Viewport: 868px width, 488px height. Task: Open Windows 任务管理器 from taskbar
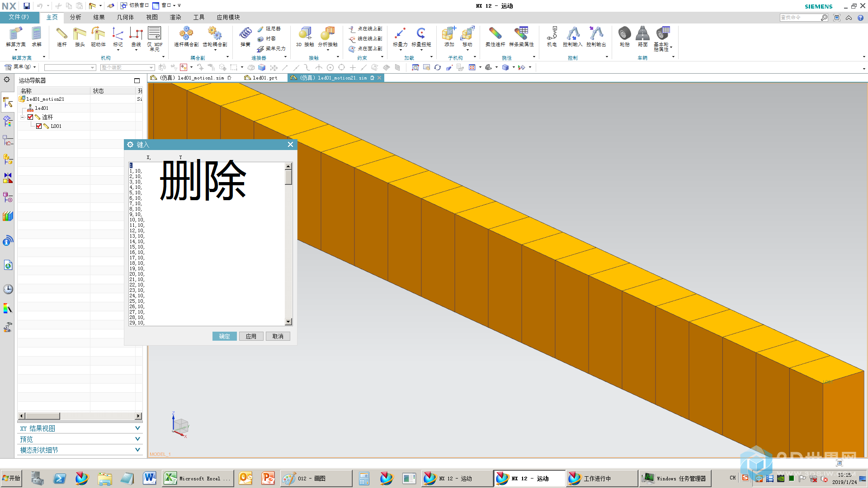point(676,479)
